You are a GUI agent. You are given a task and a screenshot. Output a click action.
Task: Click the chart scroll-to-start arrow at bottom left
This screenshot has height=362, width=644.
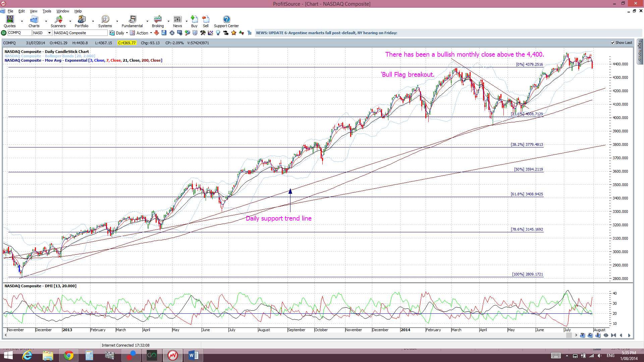pyautogui.click(x=5, y=335)
